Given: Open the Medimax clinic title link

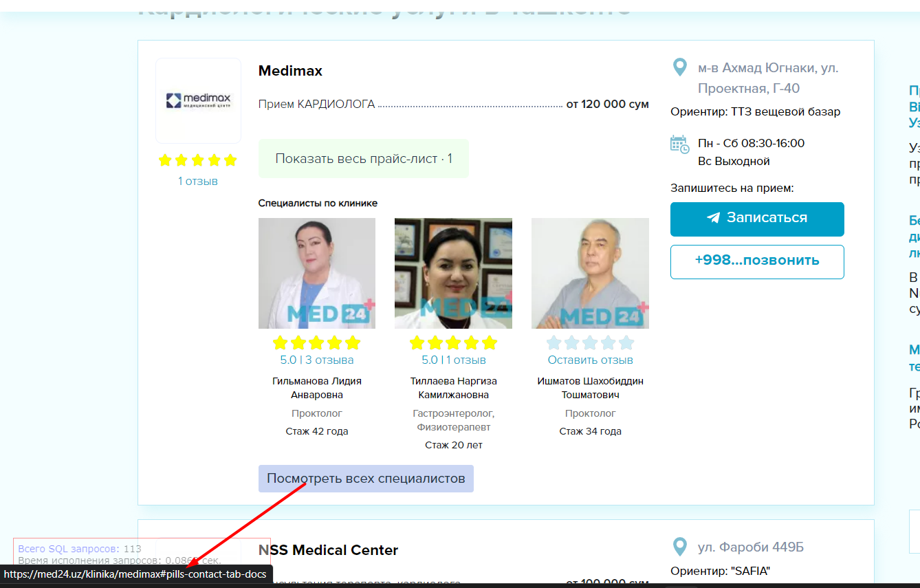Looking at the screenshot, I should coord(290,71).
